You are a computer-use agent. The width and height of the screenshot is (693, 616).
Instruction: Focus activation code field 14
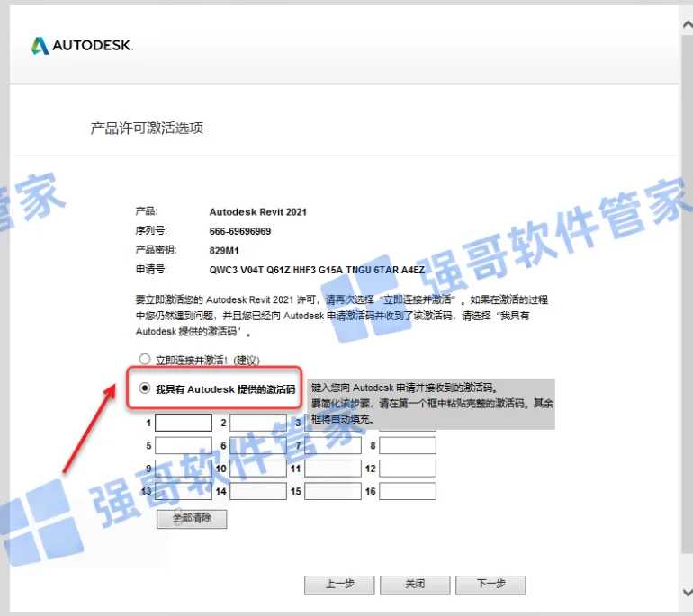tap(258, 492)
